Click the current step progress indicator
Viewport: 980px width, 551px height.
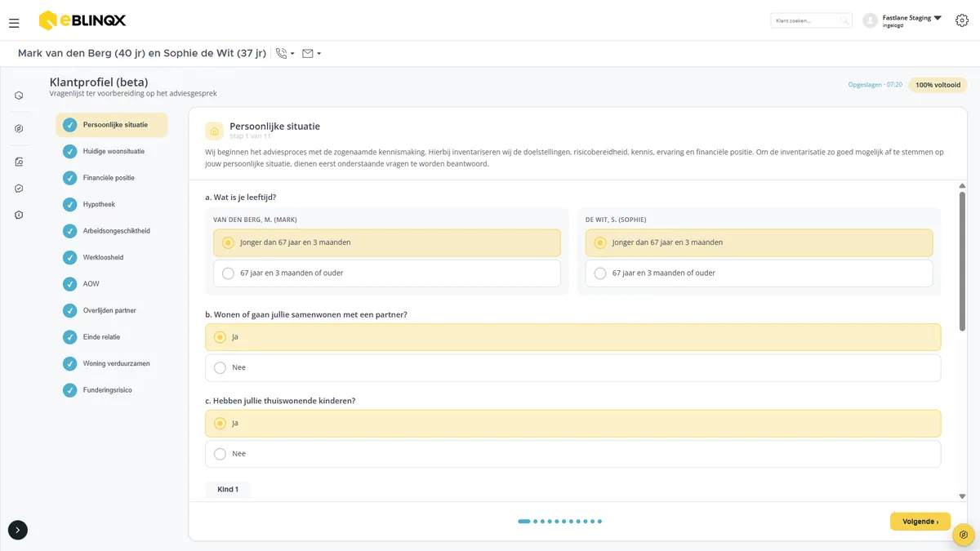[x=524, y=521]
